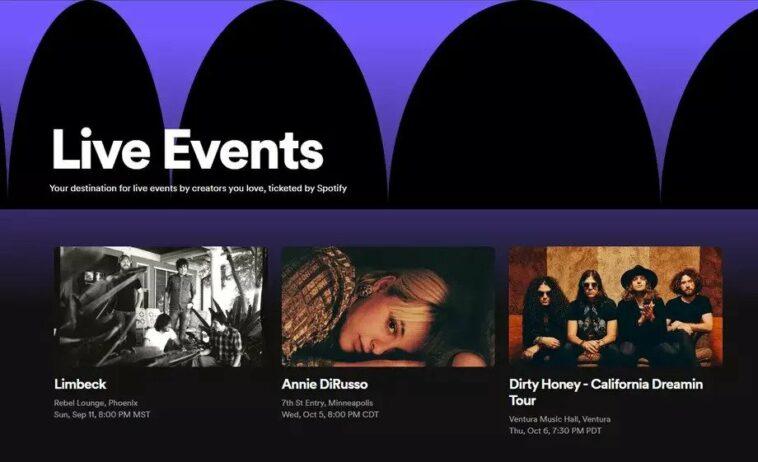Click the Limbeck event title
This screenshot has width=758, height=462.
click(80, 384)
